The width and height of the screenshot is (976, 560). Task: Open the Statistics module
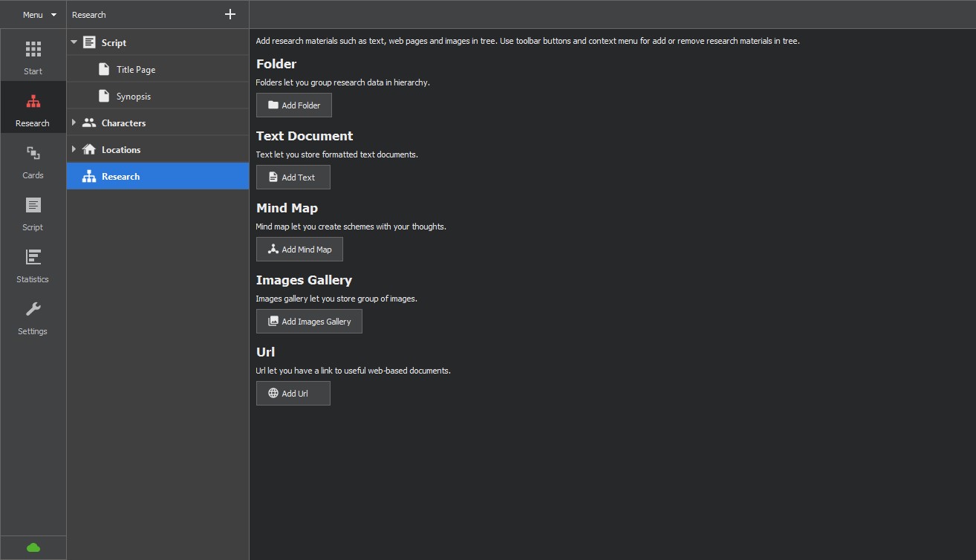click(x=33, y=264)
